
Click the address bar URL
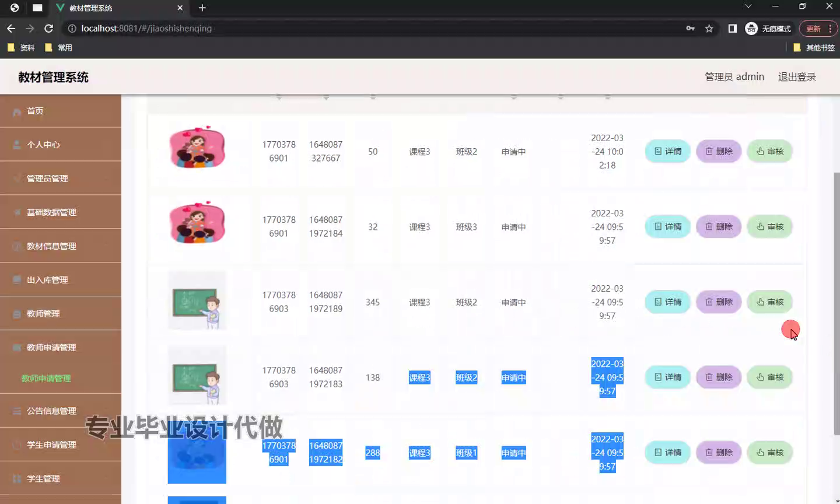(146, 28)
